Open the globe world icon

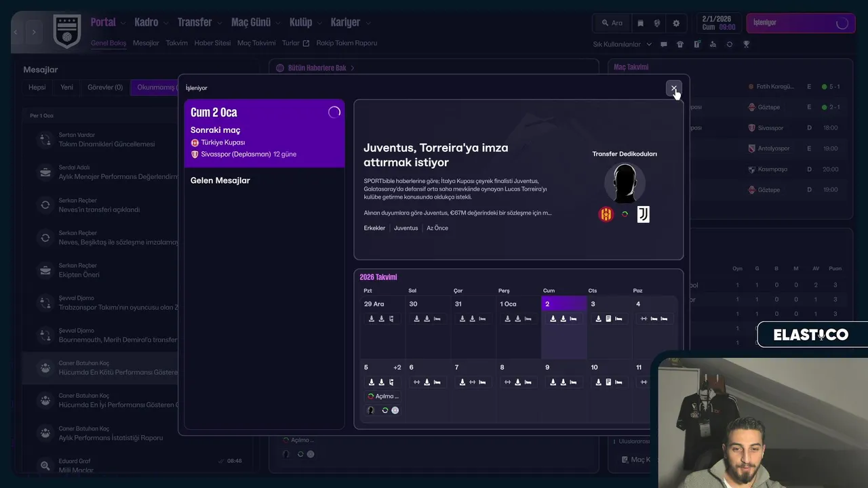click(657, 23)
